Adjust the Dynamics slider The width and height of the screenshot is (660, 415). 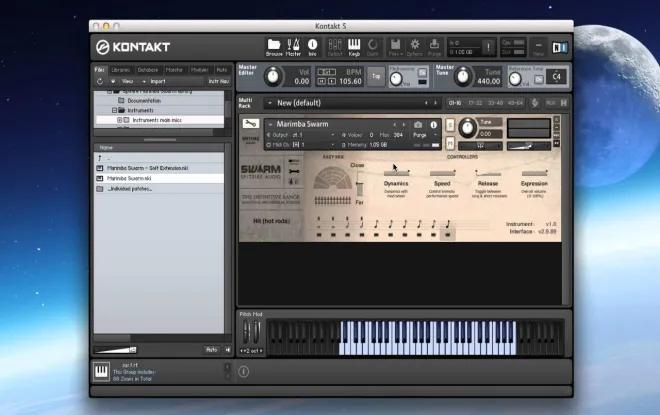tap(396, 173)
